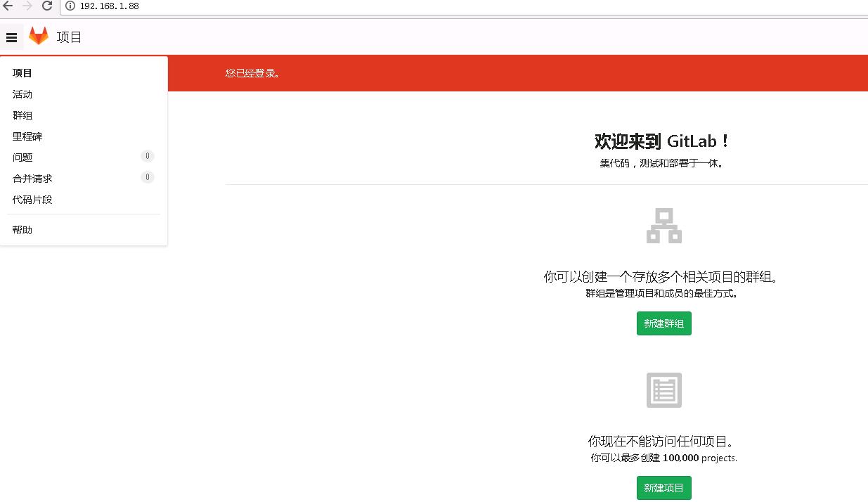868x502 pixels.
Task: Open the hamburger navigation menu
Action: [x=12, y=37]
